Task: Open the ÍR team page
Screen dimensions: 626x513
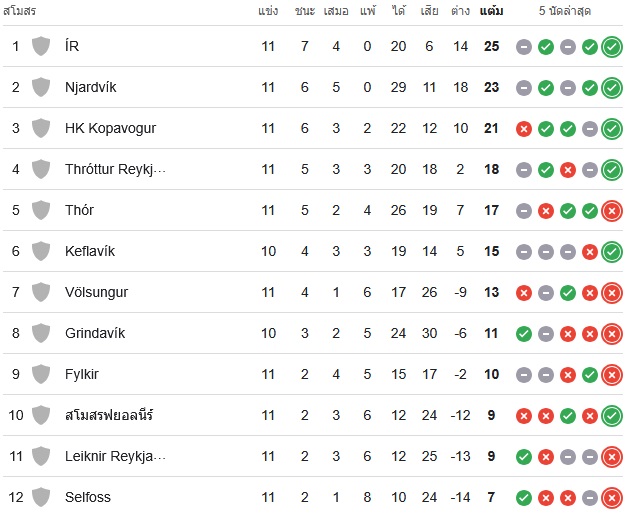Action: 72,46
